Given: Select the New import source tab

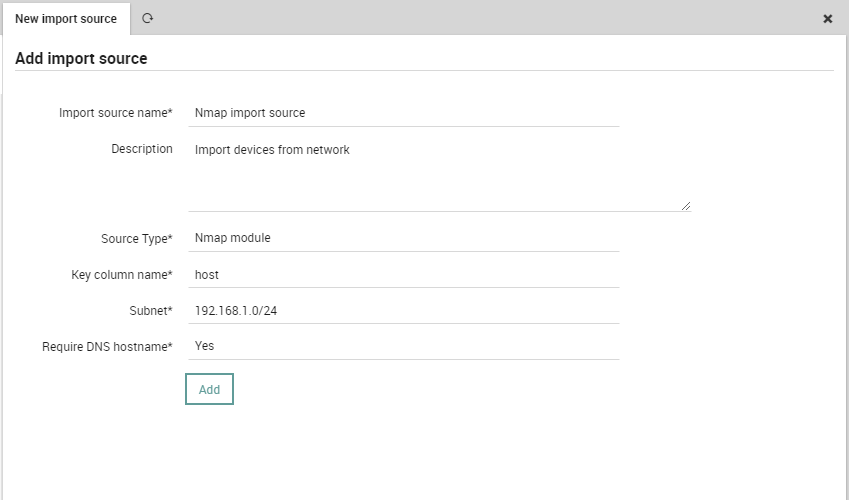Looking at the screenshot, I should (x=66, y=19).
